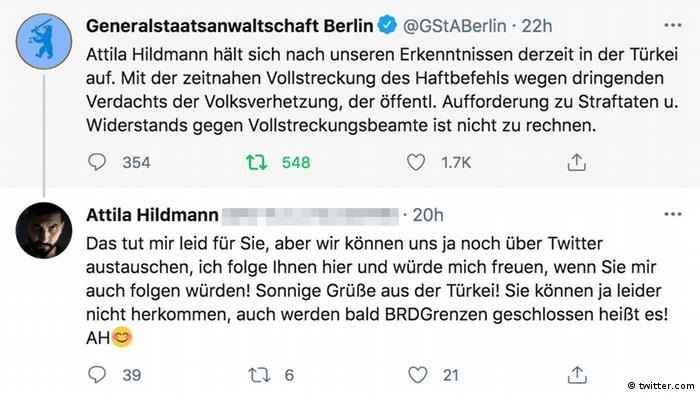Retweet Attila Hildmann's reply
This screenshot has height=394, width=700.
[259, 375]
